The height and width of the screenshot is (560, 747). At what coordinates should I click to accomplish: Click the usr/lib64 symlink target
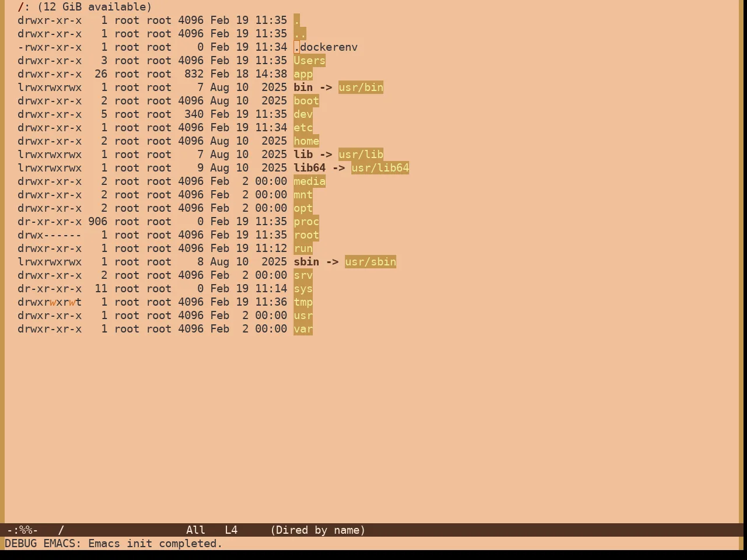coord(380,168)
